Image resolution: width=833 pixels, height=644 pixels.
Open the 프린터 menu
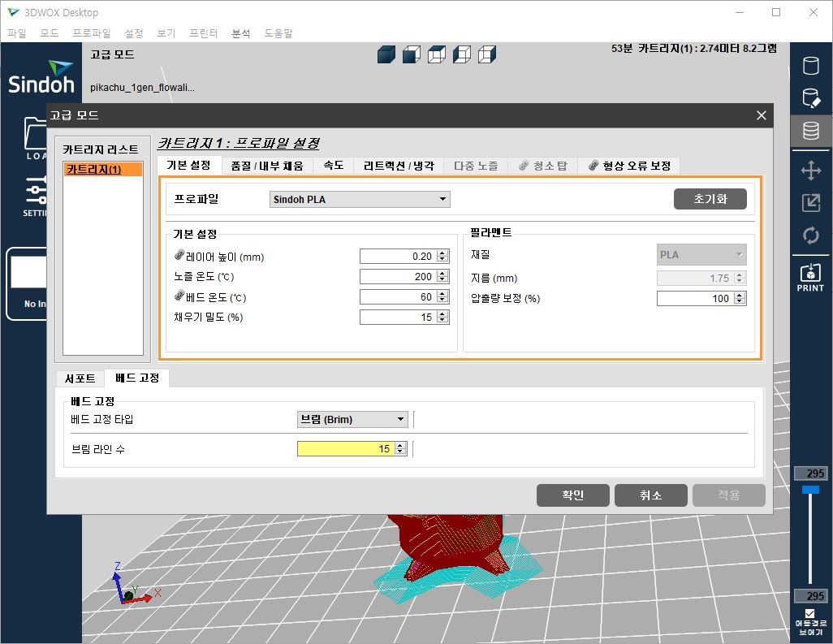click(204, 33)
